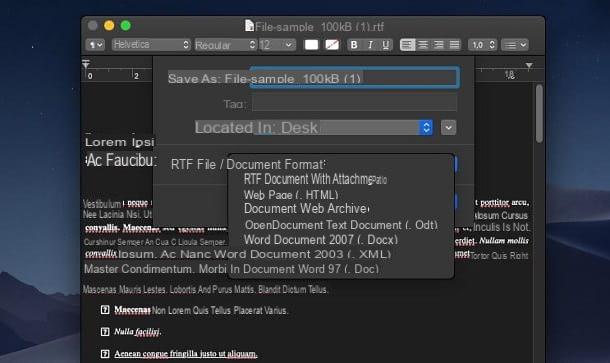Select Document Web Archive format
This screenshot has height=363, width=610.
(307, 209)
